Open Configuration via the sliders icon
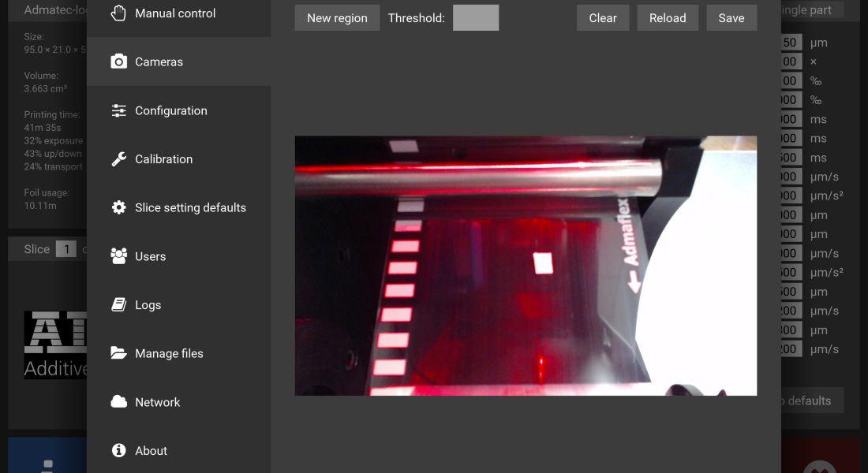The height and width of the screenshot is (473, 868). tap(118, 111)
